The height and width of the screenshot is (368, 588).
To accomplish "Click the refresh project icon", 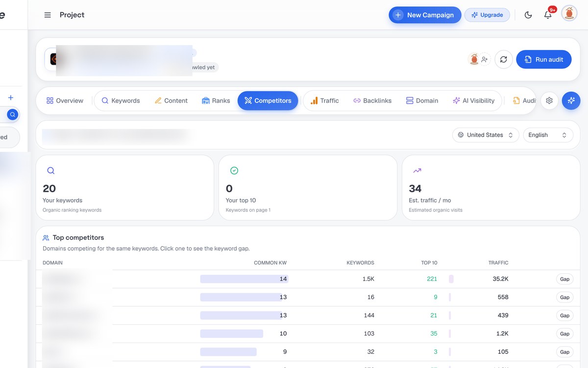I will pos(504,59).
